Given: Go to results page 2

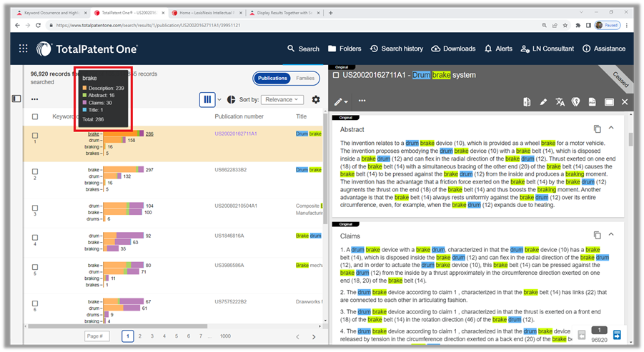Looking at the screenshot, I should click(140, 336).
